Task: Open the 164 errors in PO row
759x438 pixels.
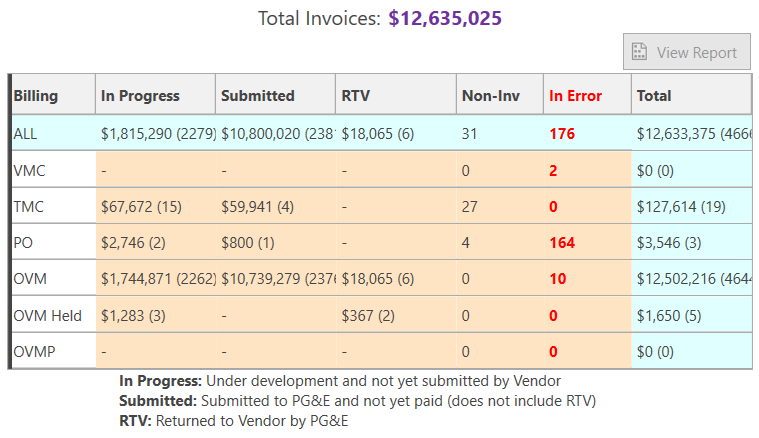Action: click(x=562, y=243)
